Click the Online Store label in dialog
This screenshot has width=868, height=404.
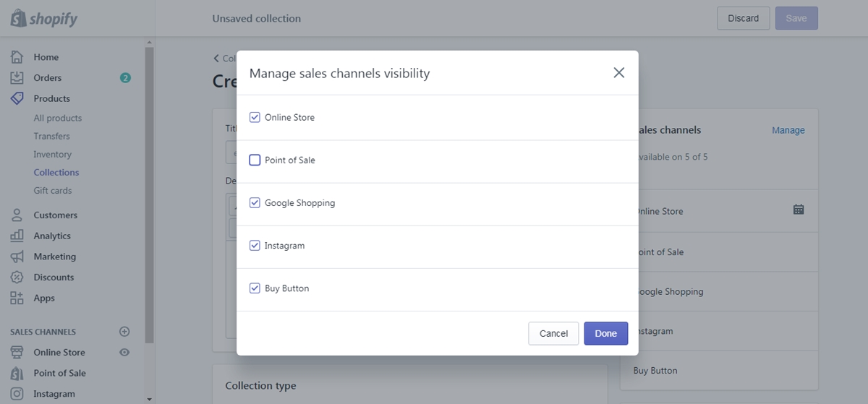click(290, 117)
